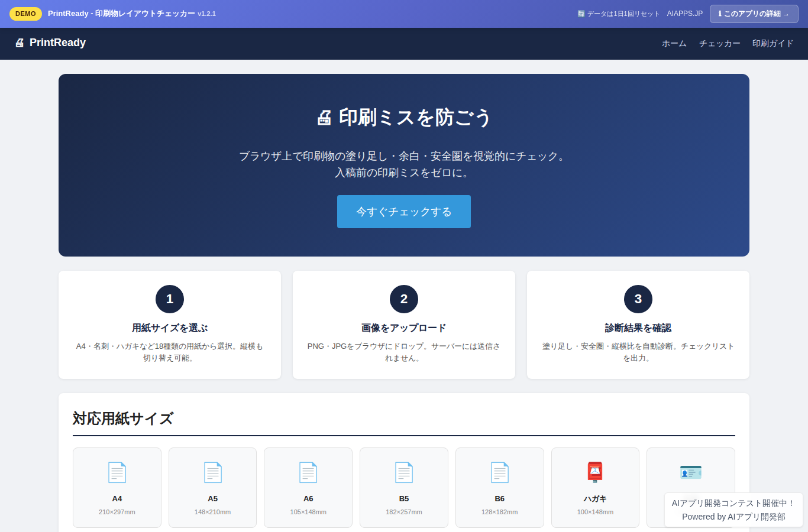Click the PrintReady printer logo icon
Image resolution: width=808 pixels, height=532 pixels.
[20, 43]
